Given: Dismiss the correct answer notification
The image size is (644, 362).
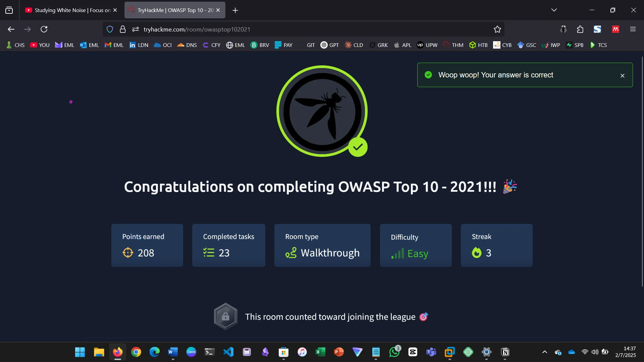Looking at the screenshot, I should point(622,75).
